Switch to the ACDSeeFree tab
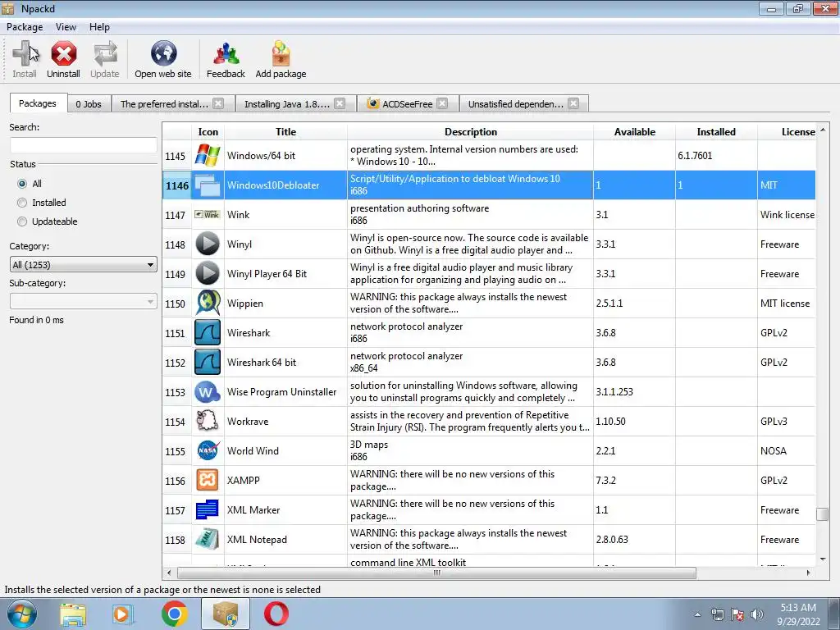Viewport: 840px width, 630px height. (x=407, y=104)
